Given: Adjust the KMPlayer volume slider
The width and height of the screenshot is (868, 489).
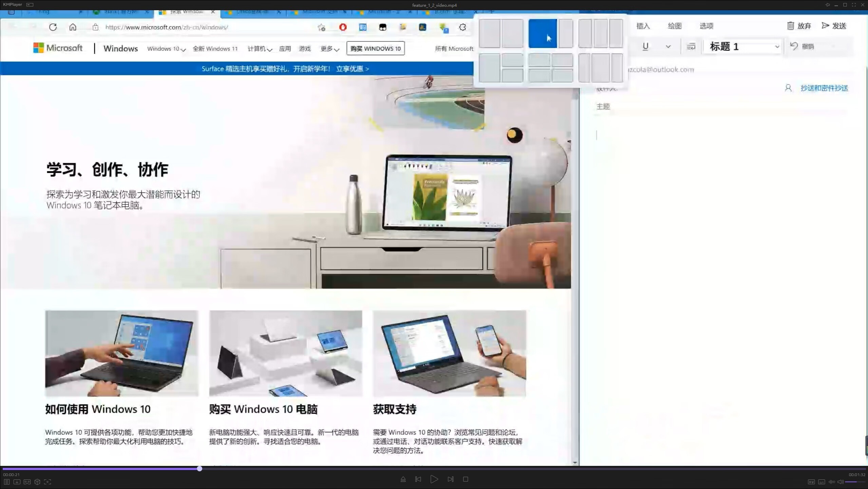Looking at the screenshot, I should [854, 482].
